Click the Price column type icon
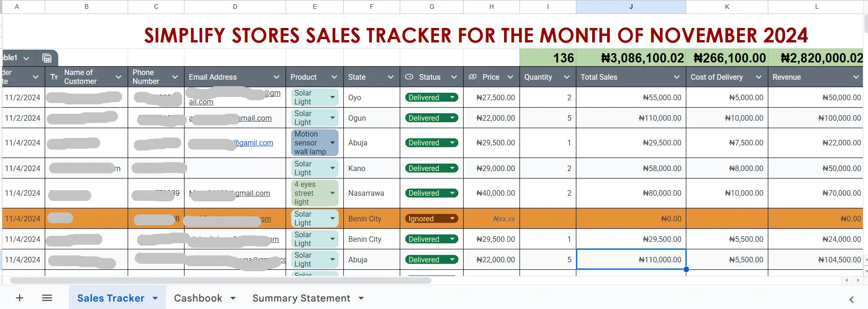The image size is (868, 309). coord(472,77)
